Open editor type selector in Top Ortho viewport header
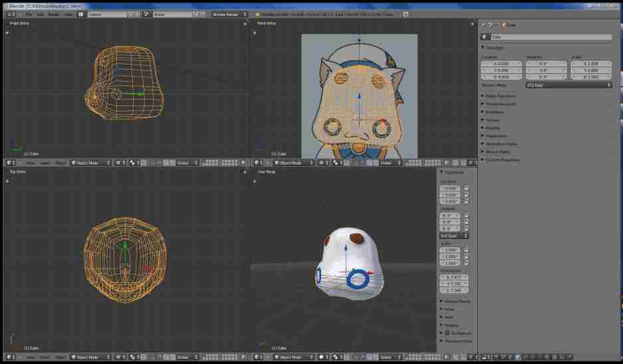The width and height of the screenshot is (623, 364). click(x=11, y=357)
